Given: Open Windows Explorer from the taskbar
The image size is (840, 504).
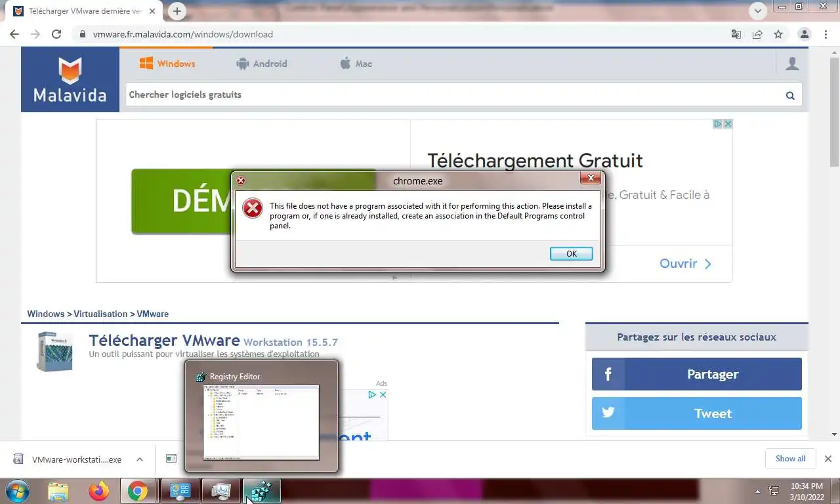Looking at the screenshot, I should tap(58, 491).
